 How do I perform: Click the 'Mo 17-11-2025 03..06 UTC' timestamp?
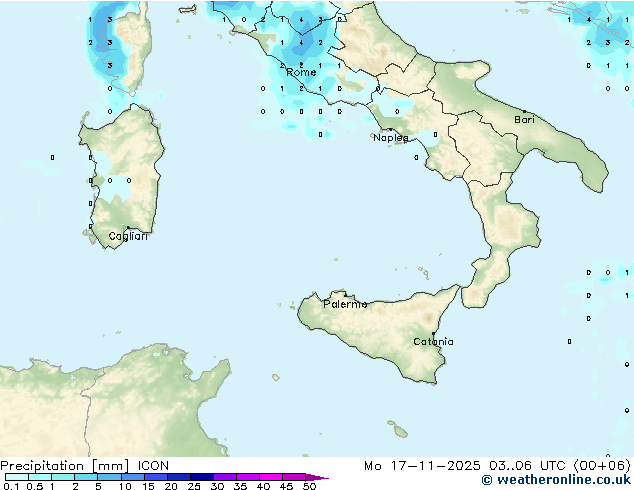point(465,466)
